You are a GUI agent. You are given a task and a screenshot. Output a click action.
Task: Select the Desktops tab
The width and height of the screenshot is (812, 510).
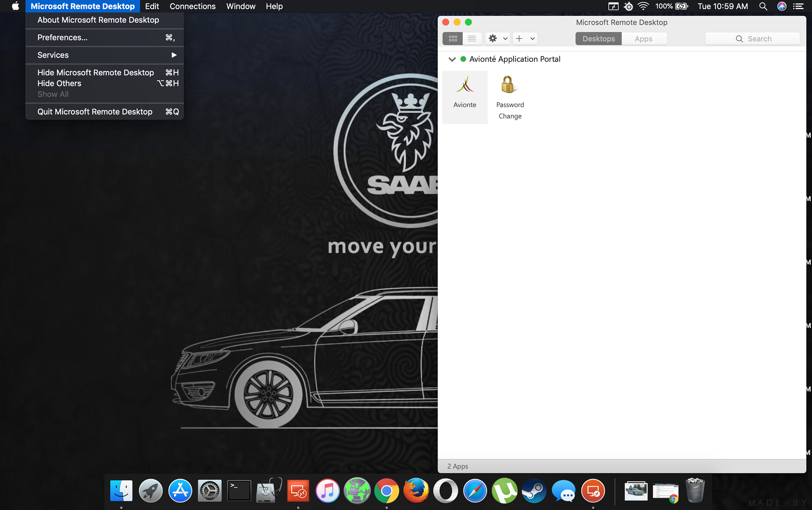(598, 38)
